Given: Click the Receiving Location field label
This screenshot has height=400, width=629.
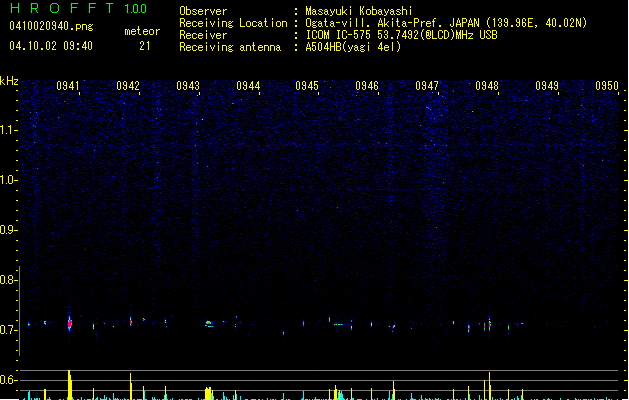Looking at the screenshot, I should tap(233, 23).
